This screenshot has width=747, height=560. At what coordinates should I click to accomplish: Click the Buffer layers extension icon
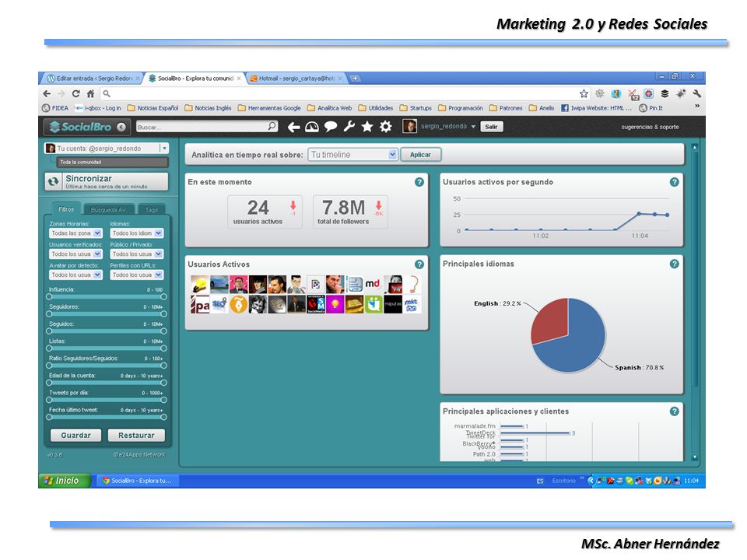coord(665,94)
